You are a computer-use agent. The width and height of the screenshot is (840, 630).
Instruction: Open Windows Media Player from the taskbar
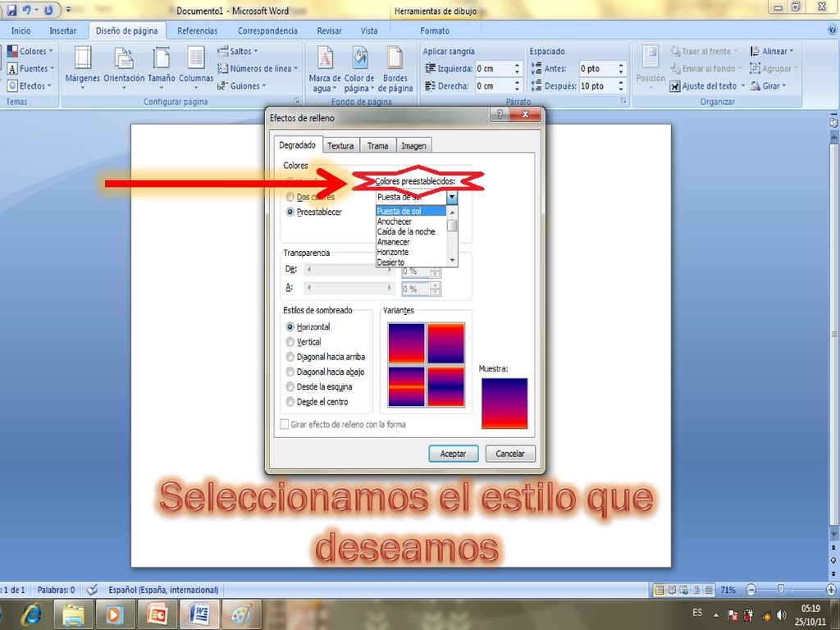(x=113, y=614)
